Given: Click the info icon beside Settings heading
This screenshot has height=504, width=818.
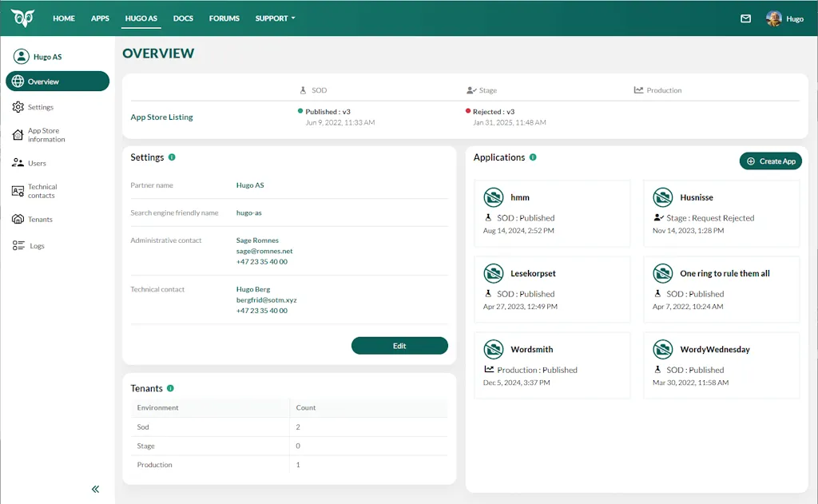Looking at the screenshot, I should [x=173, y=157].
